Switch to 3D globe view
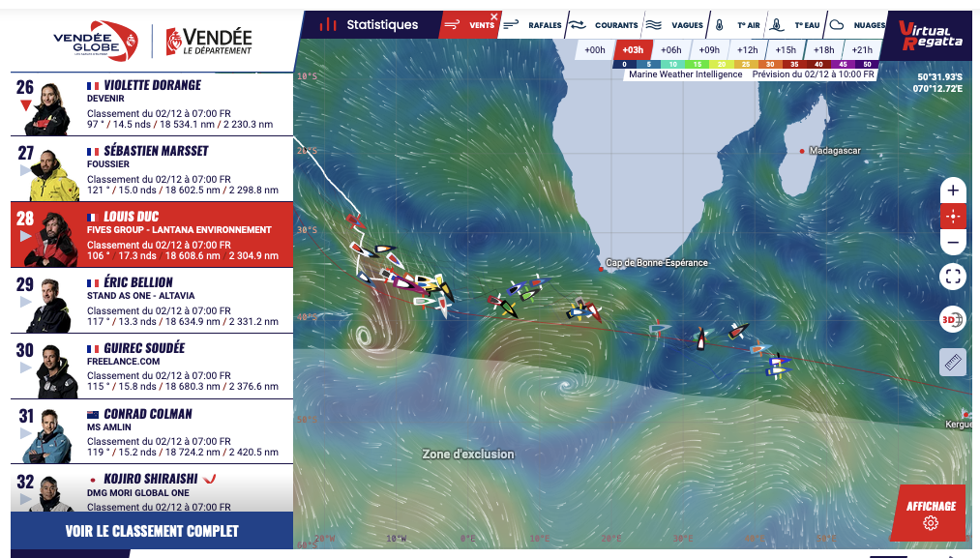This screenshot has width=980, height=558. [953, 320]
